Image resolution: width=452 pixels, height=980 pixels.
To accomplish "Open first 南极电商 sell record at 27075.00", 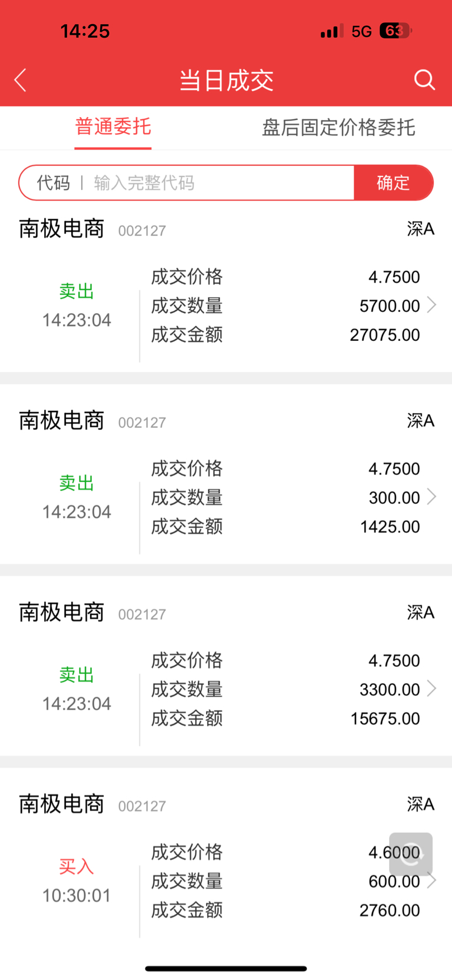I will pos(226,306).
